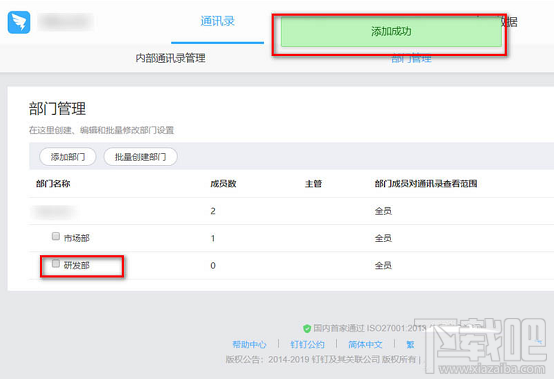Click member count 0 of 研发部
Viewport: 554px width, 379px height.
coord(213,266)
